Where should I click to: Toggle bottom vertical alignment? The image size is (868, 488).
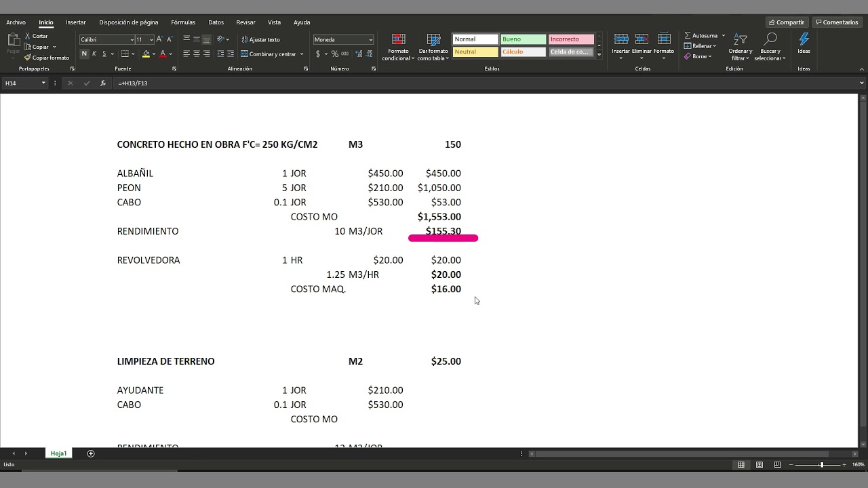coord(206,39)
